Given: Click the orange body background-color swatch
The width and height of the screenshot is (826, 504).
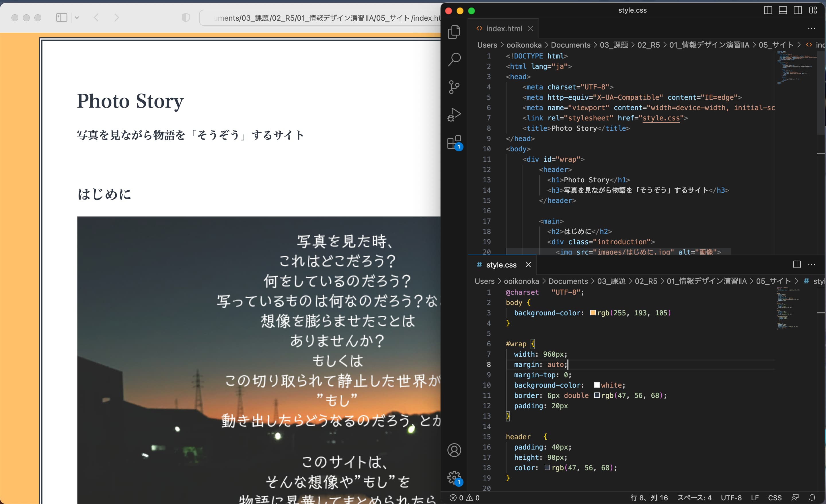Looking at the screenshot, I should click(593, 313).
